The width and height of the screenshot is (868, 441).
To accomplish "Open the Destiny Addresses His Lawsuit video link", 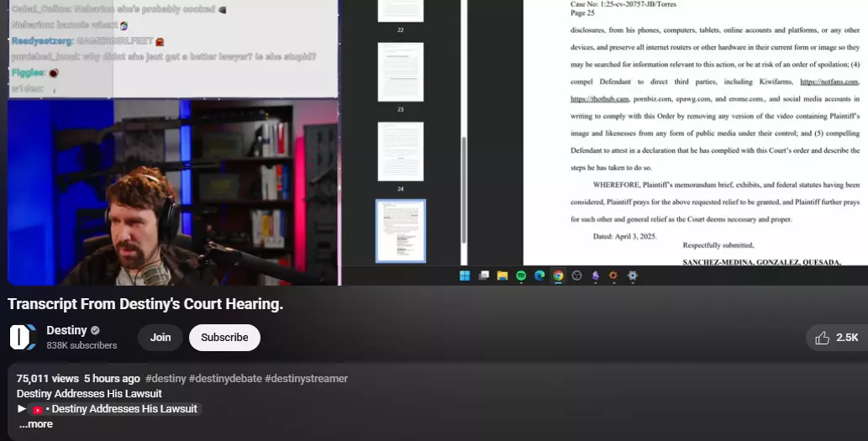I will tap(115, 409).
